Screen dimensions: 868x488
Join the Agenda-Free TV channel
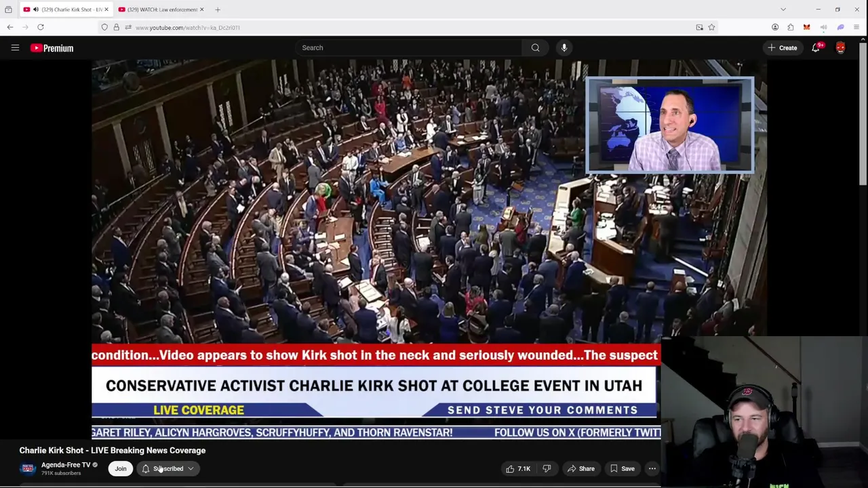click(x=121, y=468)
